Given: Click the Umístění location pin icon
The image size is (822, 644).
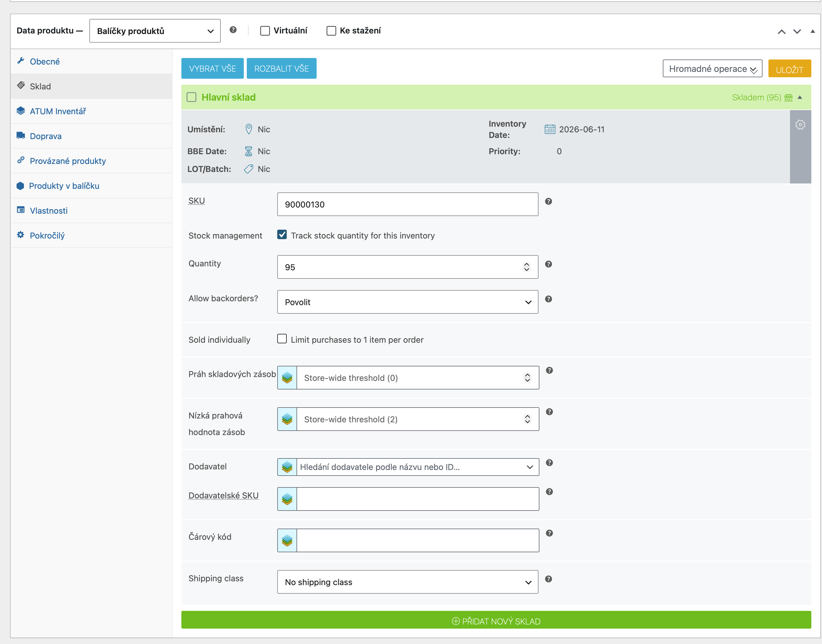Looking at the screenshot, I should 249,129.
